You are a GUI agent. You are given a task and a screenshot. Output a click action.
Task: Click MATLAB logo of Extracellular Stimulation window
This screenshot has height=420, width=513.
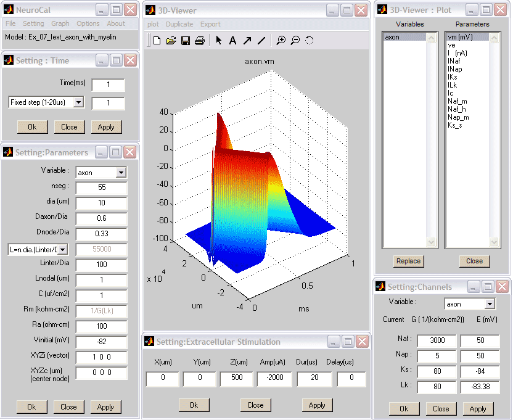149,342
